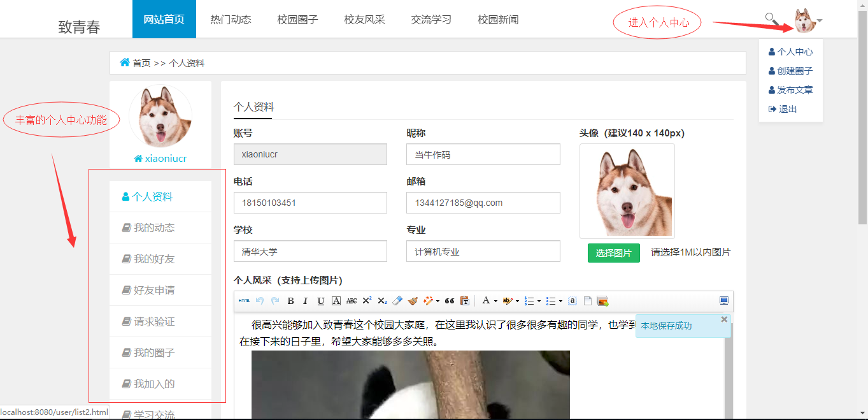Screen dimensions: 868x420
Task: Insert an image into the editor
Action: click(602, 301)
